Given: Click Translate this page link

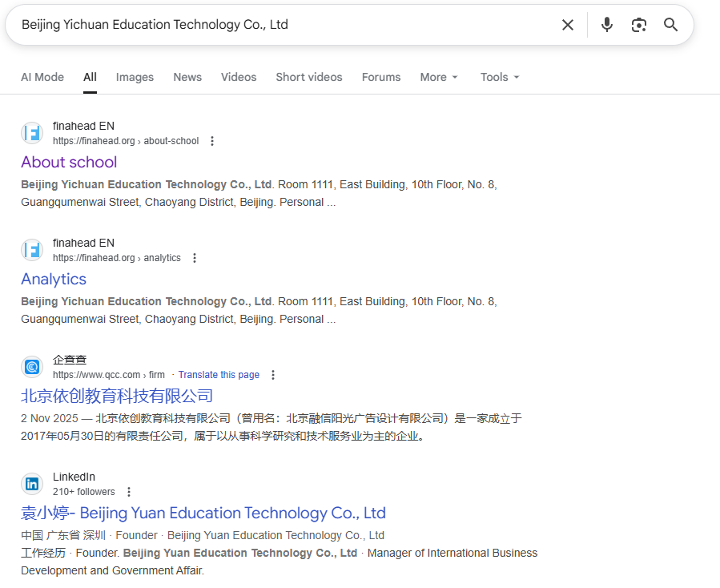Looking at the screenshot, I should [219, 375].
